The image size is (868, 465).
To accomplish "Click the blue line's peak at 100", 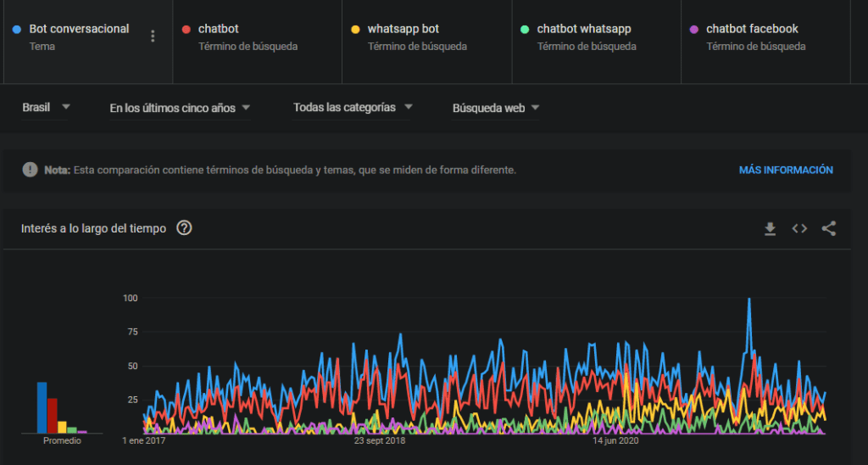I will point(749,300).
